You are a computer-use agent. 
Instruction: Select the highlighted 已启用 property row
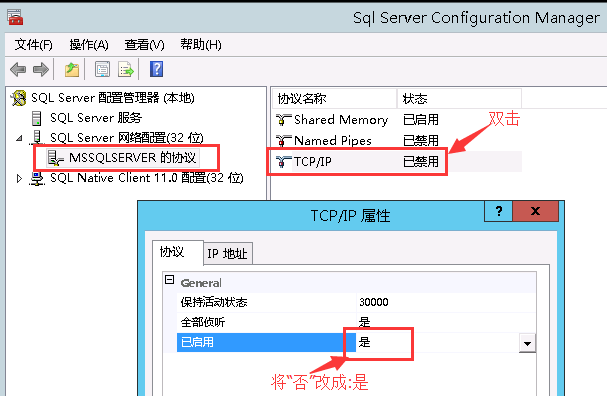click(356, 343)
